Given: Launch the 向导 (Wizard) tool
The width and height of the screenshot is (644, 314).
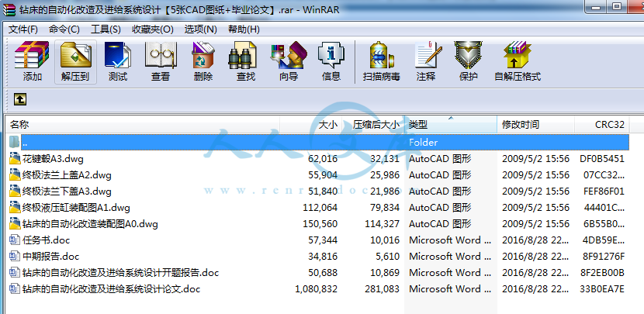Looking at the screenshot, I should [x=289, y=61].
